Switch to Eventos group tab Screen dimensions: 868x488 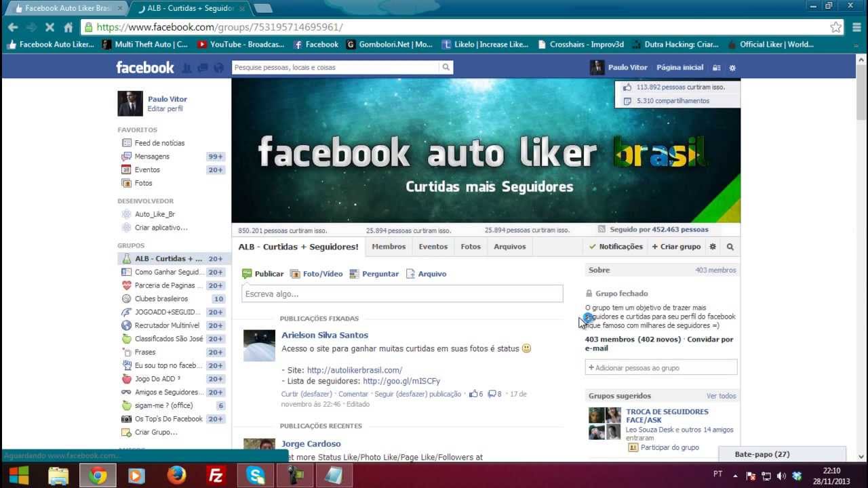433,247
